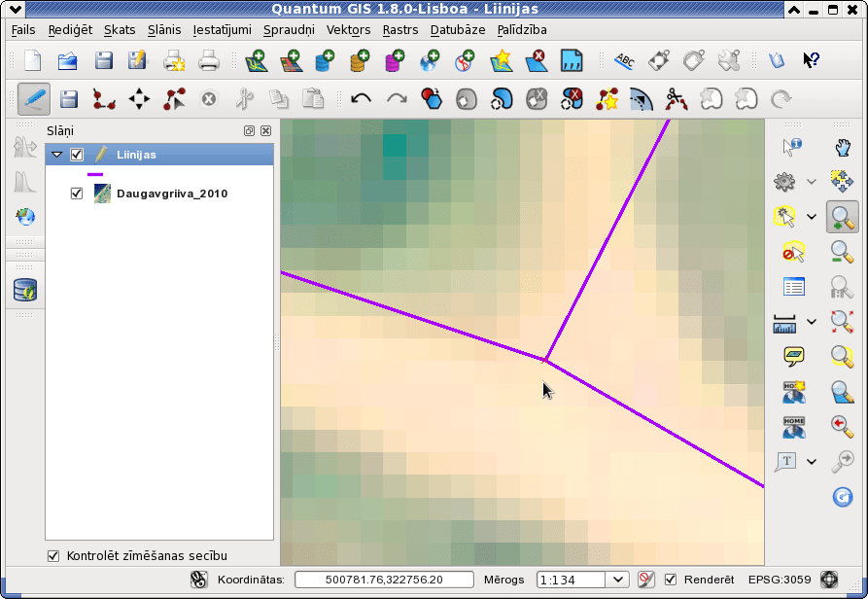The image size is (868, 599).
Task: Save layer edits floppy icon in editing toolbar
Action: 69,99
